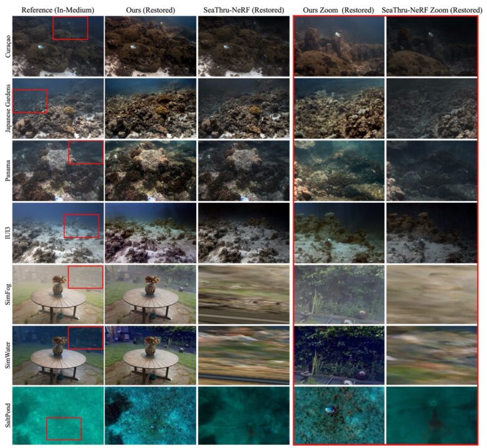Image resolution: width=487 pixels, height=448 pixels.
Task: View the SimWater Ours Zoom image
Action: click(339, 355)
